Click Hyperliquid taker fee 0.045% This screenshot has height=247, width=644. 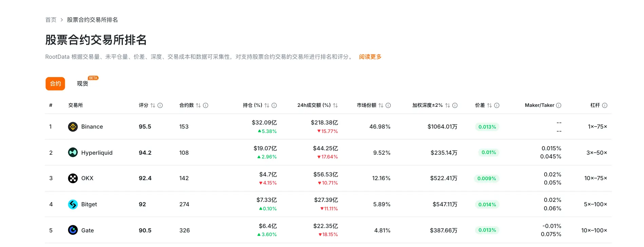551,156
